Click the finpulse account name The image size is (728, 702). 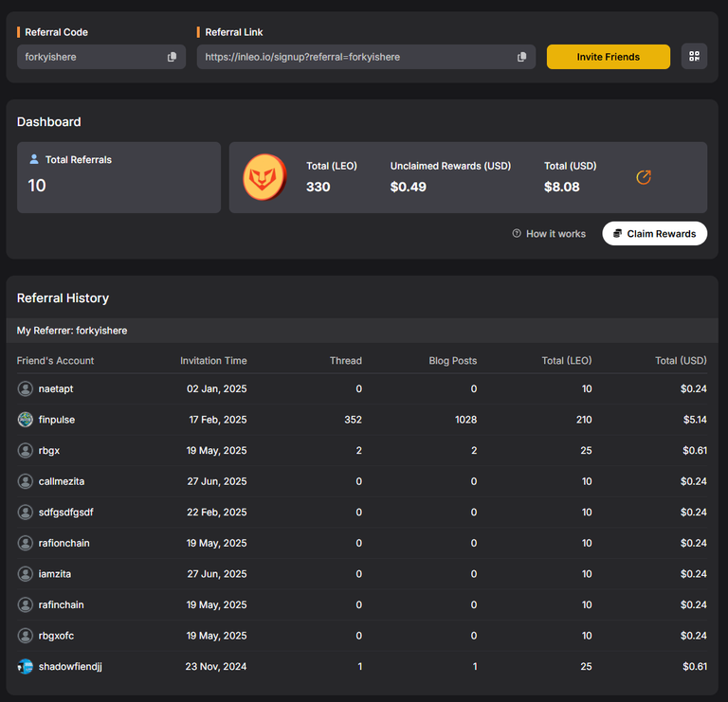click(x=57, y=420)
